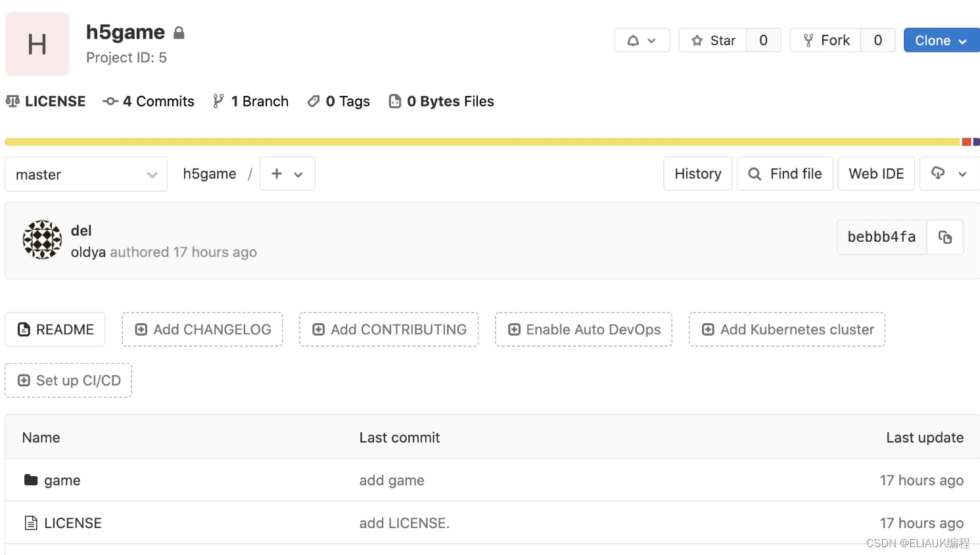Open the game folder
Image resolution: width=980 pixels, height=555 pixels.
pos(62,481)
